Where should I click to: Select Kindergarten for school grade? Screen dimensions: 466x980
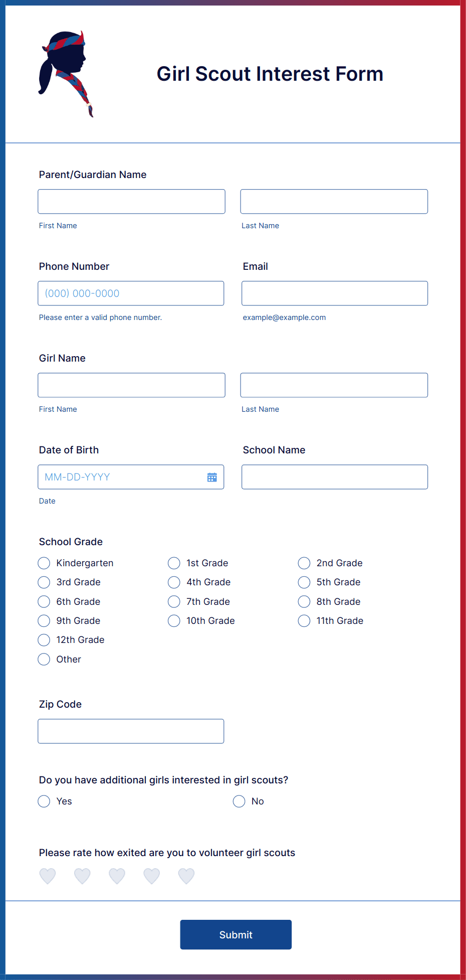click(x=44, y=563)
